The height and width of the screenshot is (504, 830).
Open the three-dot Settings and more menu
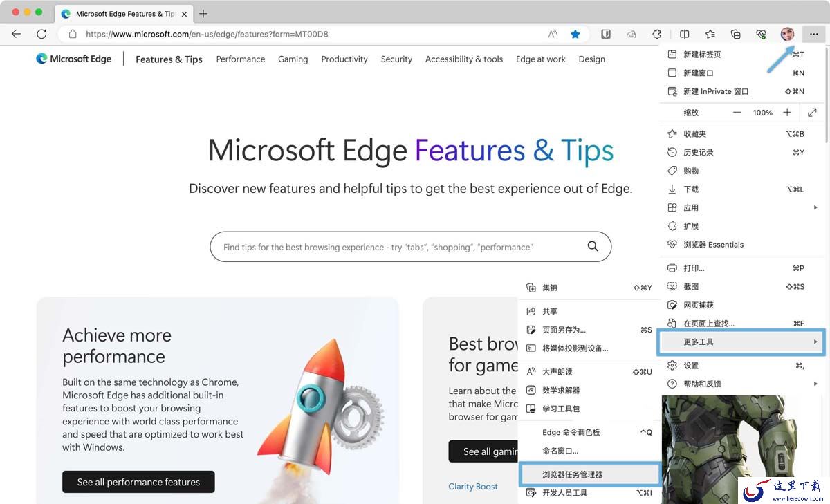[813, 34]
